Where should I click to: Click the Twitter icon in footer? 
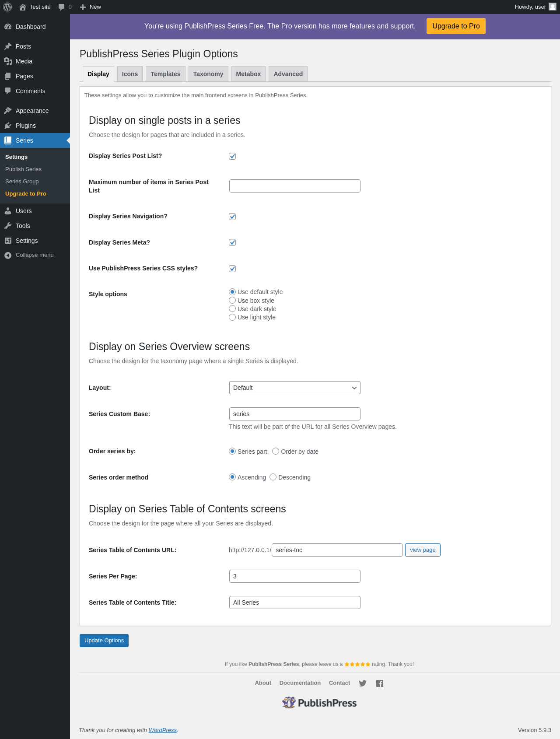click(363, 683)
